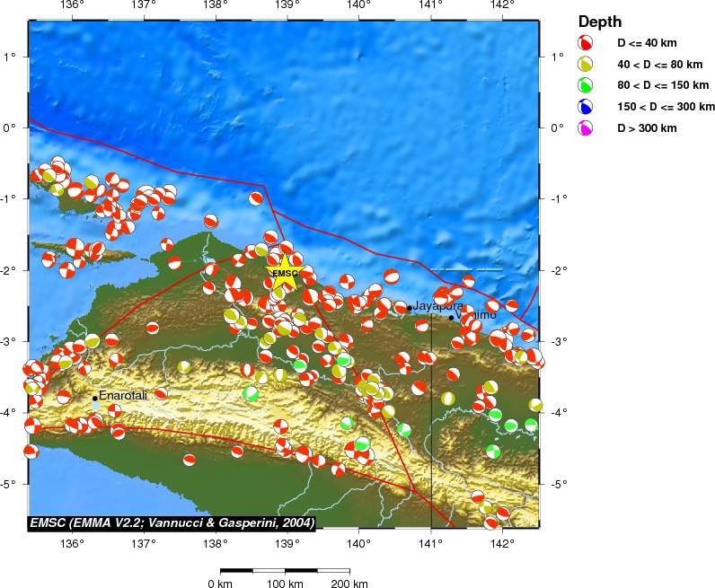715x588 pixels.
Task: Click the 139° longitude label on the top axis
Action: coord(287,5)
